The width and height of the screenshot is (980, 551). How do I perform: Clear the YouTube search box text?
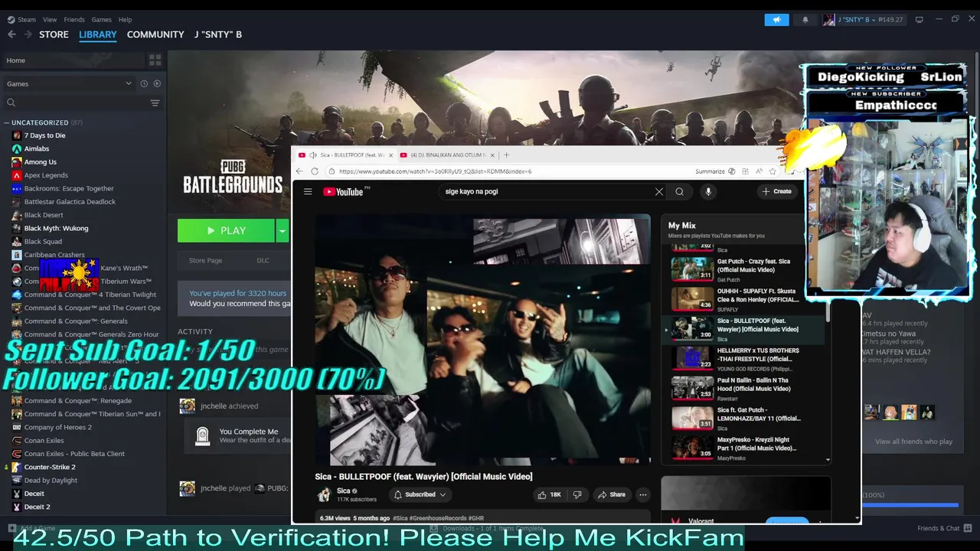coord(659,191)
